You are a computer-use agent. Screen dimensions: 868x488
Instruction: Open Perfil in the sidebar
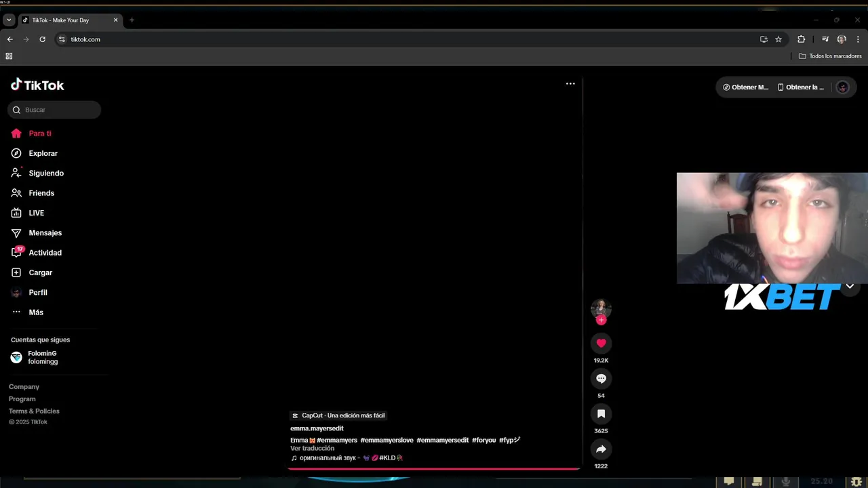[x=29, y=292]
